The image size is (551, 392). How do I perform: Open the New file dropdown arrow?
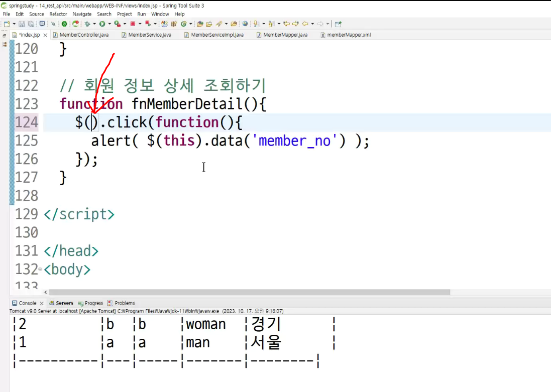pyautogui.click(x=14, y=24)
